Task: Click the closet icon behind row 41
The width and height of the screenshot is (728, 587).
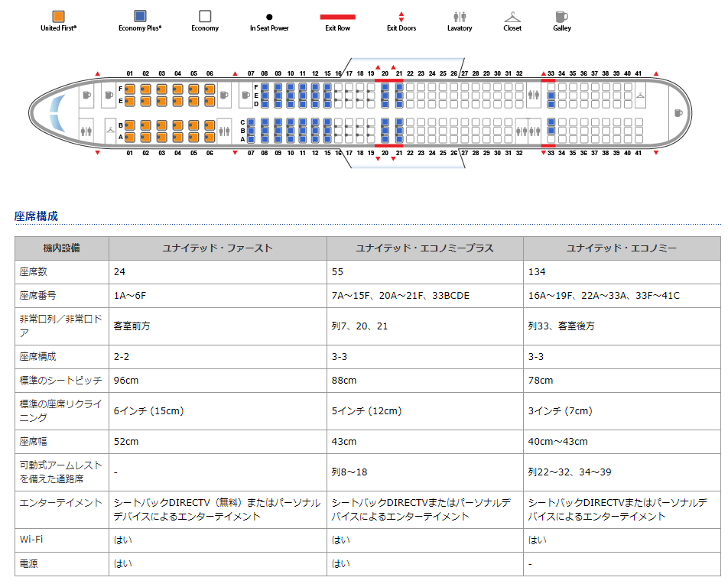Action: [x=640, y=95]
